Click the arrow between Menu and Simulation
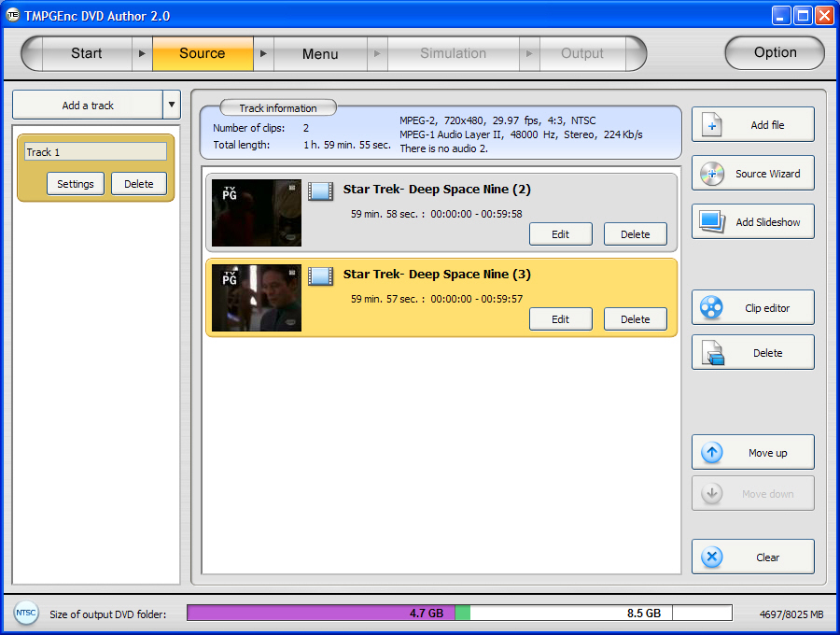Viewport: 840px width, 635px height. coord(377,53)
